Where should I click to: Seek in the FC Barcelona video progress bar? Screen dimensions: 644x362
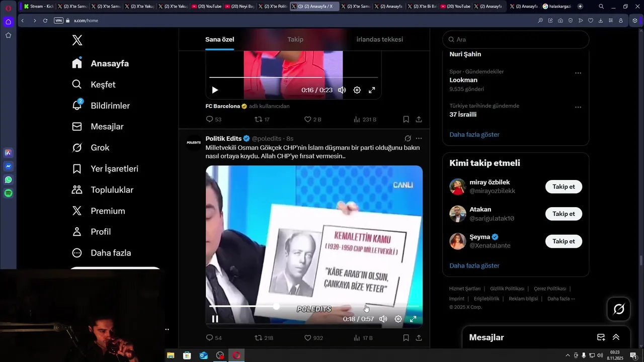(x=293, y=77)
